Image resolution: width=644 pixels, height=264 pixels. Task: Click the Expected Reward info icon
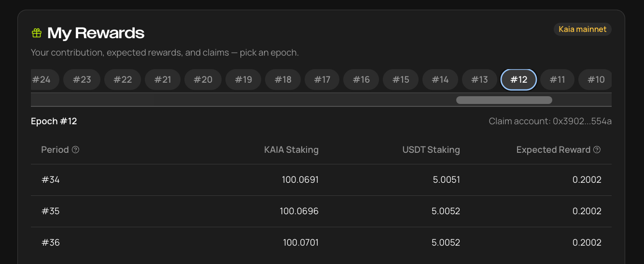597,150
